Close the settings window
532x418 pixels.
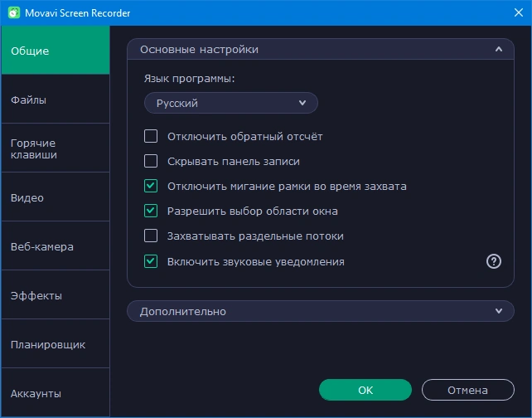[519, 12]
